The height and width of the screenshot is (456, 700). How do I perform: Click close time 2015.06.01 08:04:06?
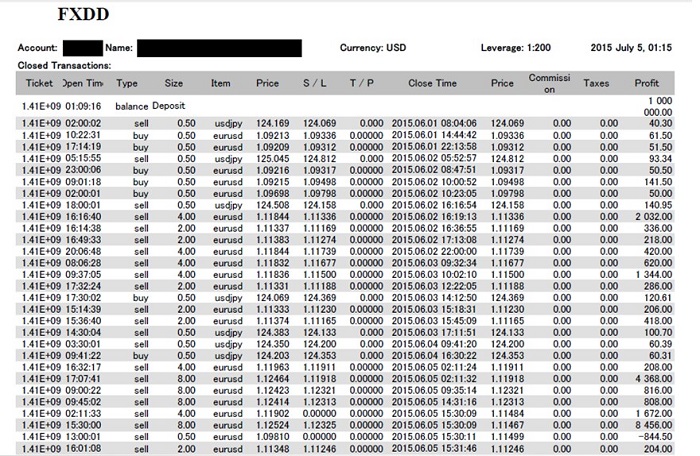point(434,123)
